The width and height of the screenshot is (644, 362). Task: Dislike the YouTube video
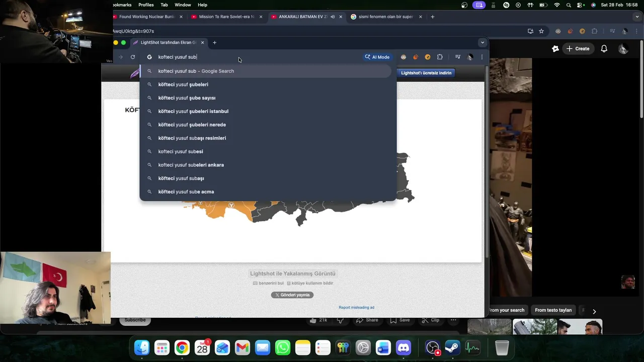click(x=341, y=320)
